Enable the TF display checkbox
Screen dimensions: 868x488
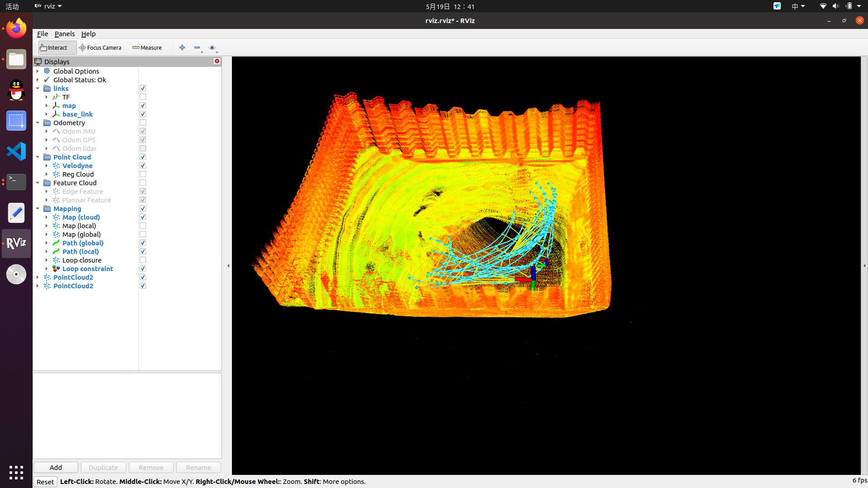coord(143,97)
